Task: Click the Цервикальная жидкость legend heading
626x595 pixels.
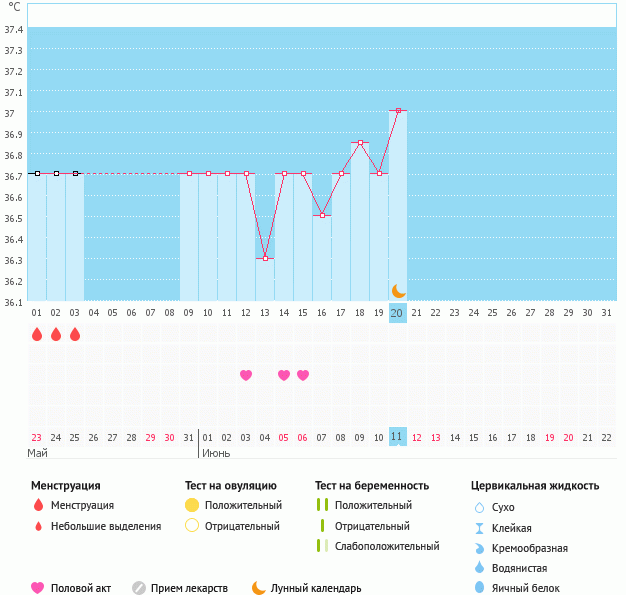Action: pyautogui.click(x=535, y=485)
